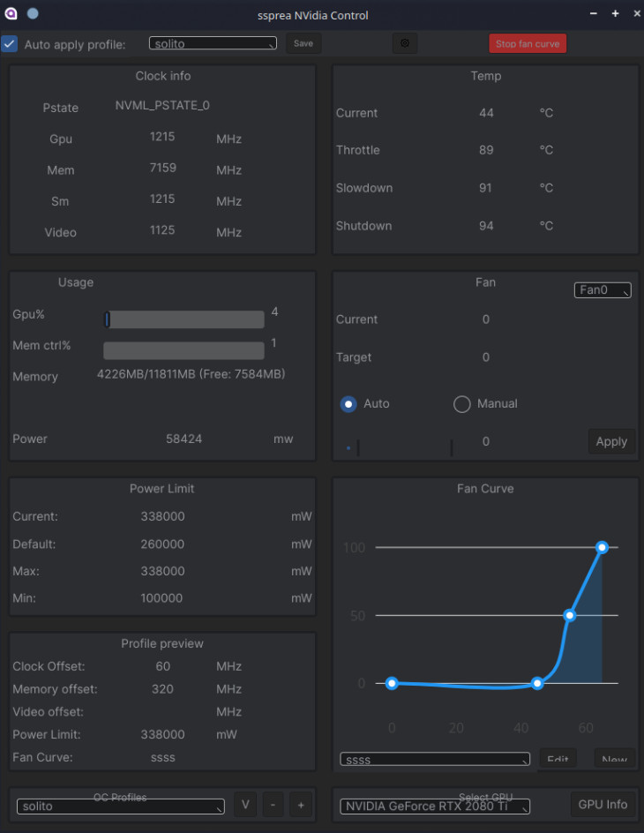Maximize the window with the plus icon
The width and height of the screenshot is (644, 833).
[x=616, y=14]
